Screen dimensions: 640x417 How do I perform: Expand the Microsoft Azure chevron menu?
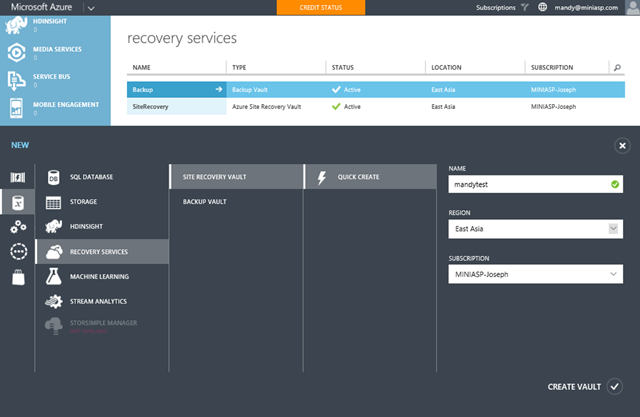90,7
